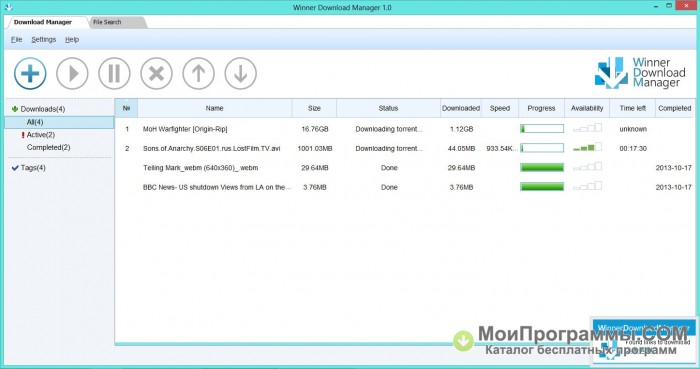Sort by the Progress column header
The image size is (700, 369).
tap(541, 108)
